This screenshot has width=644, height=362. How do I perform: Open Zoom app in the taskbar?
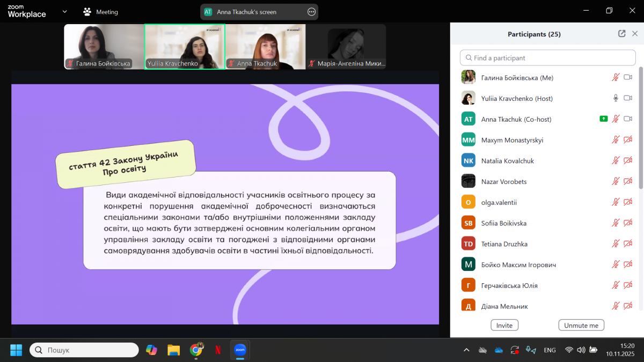pyautogui.click(x=240, y=350)
